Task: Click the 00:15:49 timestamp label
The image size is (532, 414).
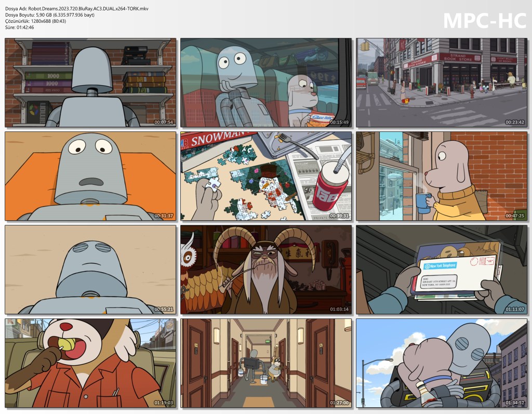Action: click(x=339, y=122)
